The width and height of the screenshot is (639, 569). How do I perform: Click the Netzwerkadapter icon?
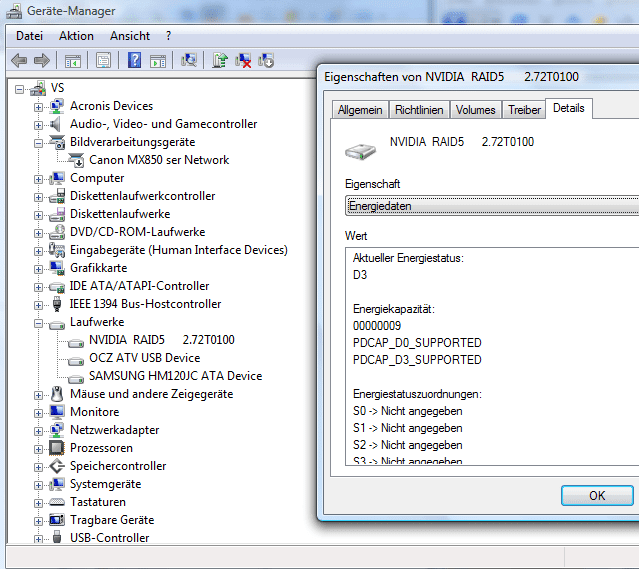[x=57, y=430]
